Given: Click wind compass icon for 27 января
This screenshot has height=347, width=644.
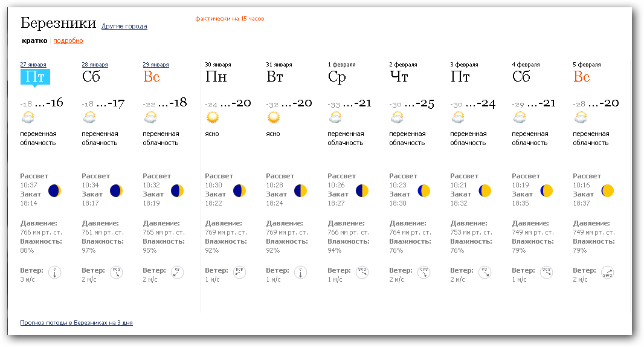Looking at the screenshot, I should click(54, 273).
